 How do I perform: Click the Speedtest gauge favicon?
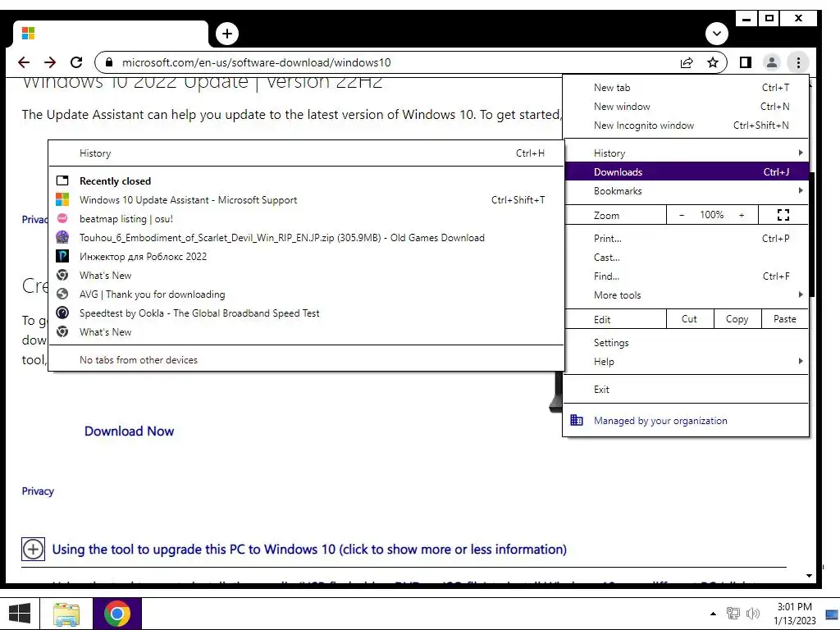click(62, 313)
